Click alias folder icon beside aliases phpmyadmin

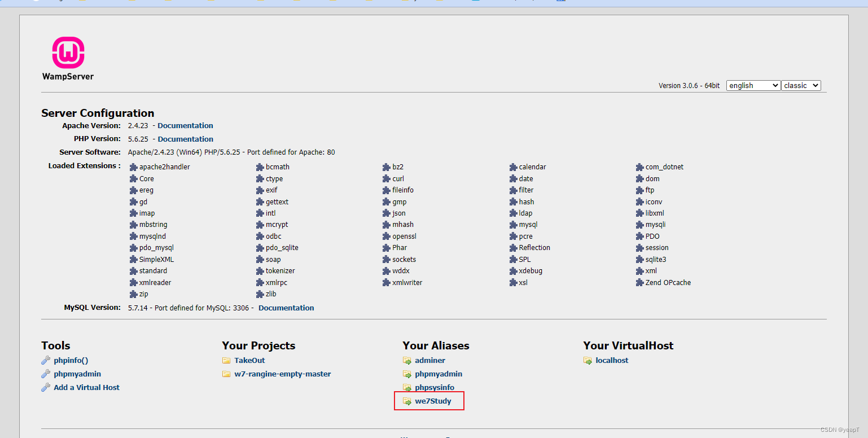(x=407, y=374)
